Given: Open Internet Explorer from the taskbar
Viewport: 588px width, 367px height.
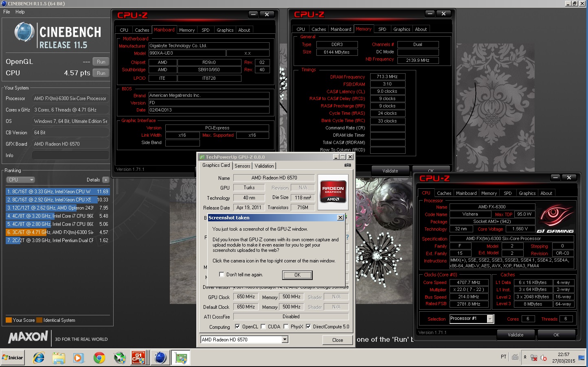Looking at the screenshot, I should coord(38,358).
